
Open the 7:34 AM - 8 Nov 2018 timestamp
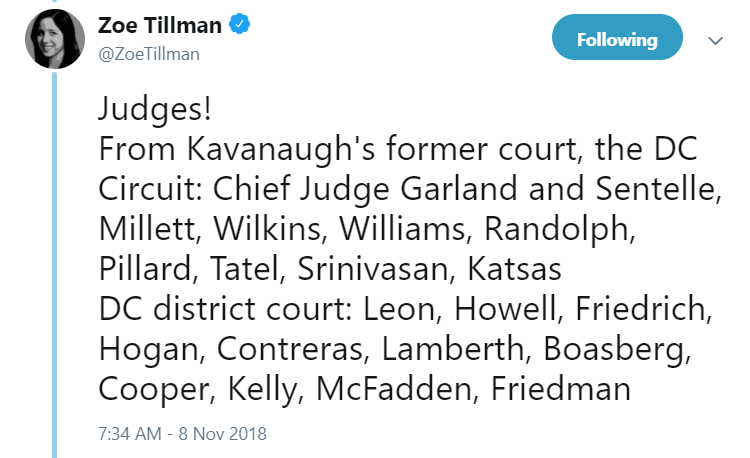tap(182, 434)
